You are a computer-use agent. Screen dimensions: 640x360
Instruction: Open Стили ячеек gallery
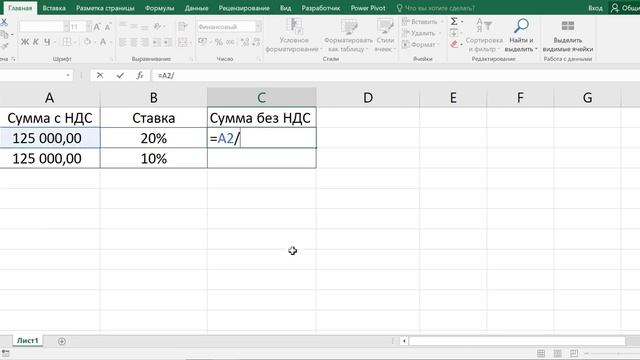[x=384, y=35]
